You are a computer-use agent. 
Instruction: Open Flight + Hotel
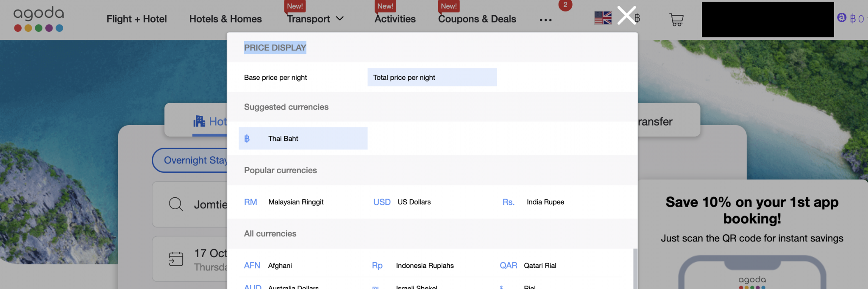point(136,19)
